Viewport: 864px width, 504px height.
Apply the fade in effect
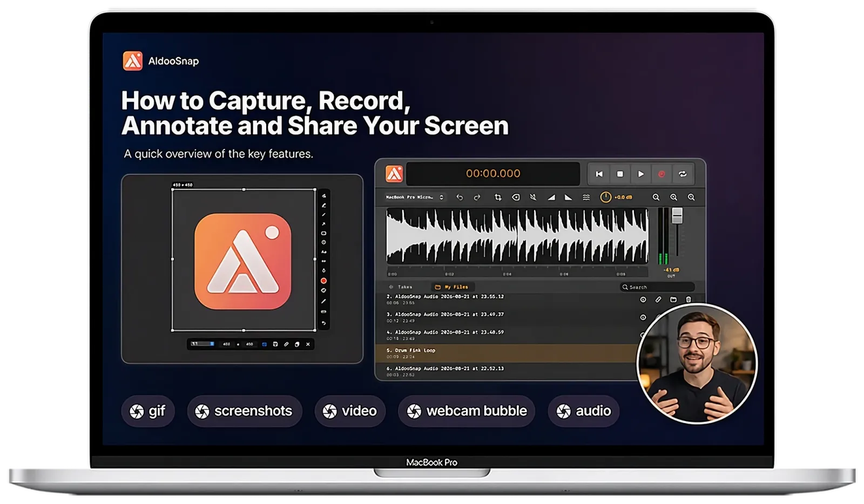pyautogui.click(x=551, y=197)
